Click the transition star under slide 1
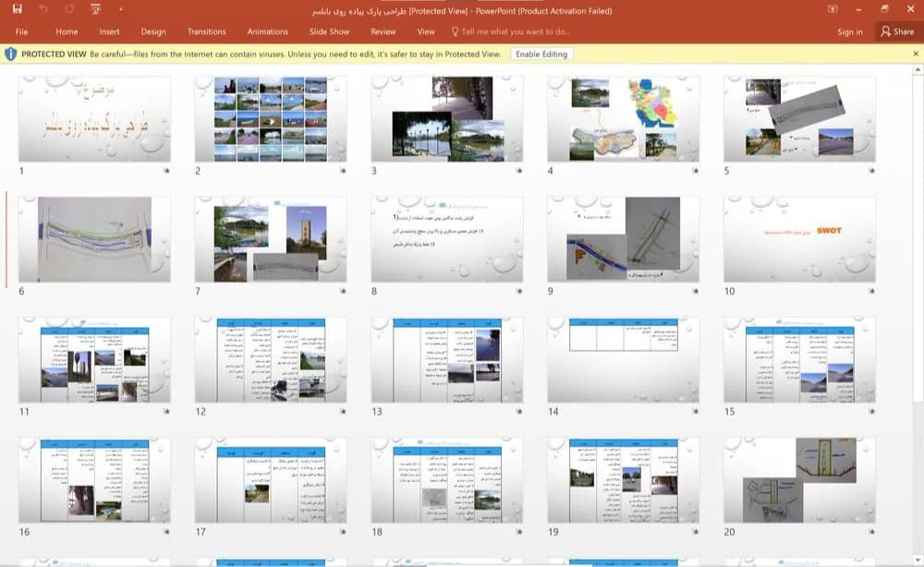 [x=166, y=171]
